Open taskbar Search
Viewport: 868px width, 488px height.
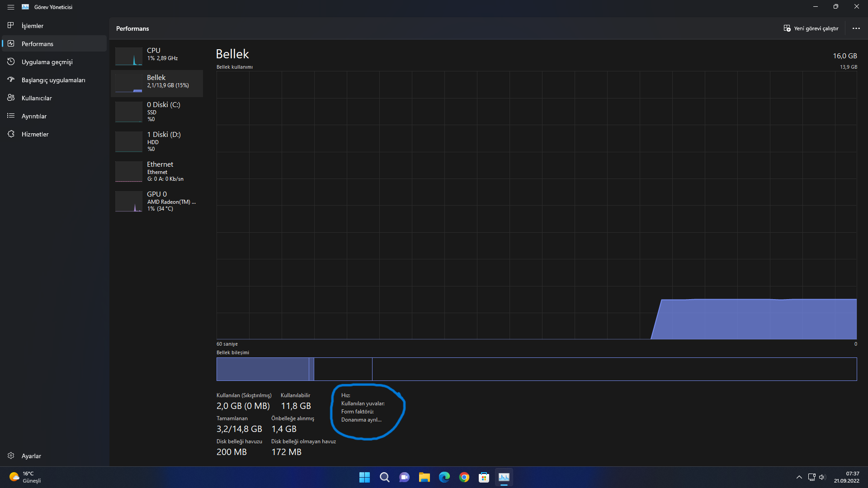click(x=384, y=477)
